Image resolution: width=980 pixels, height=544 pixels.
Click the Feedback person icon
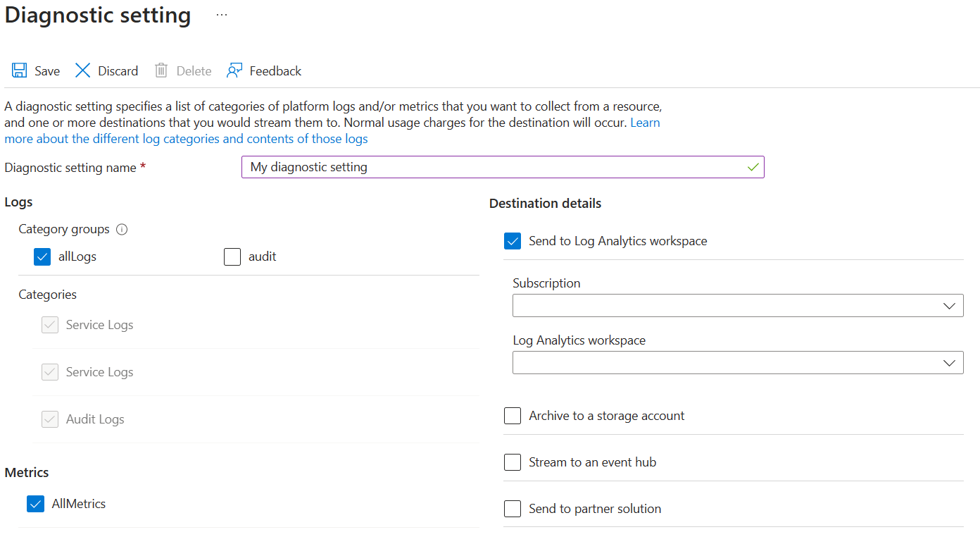234,70
